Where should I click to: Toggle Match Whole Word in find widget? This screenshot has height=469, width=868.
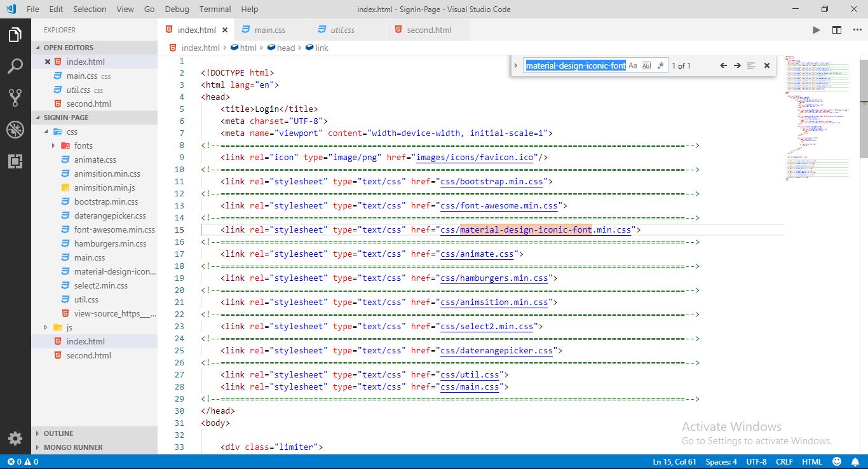(x=647, y=65)
